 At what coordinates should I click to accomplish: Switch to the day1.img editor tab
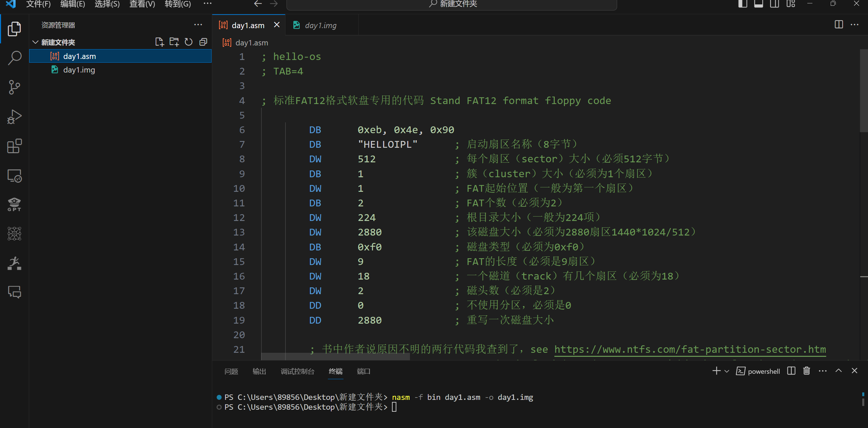click(x=321, y=25)
